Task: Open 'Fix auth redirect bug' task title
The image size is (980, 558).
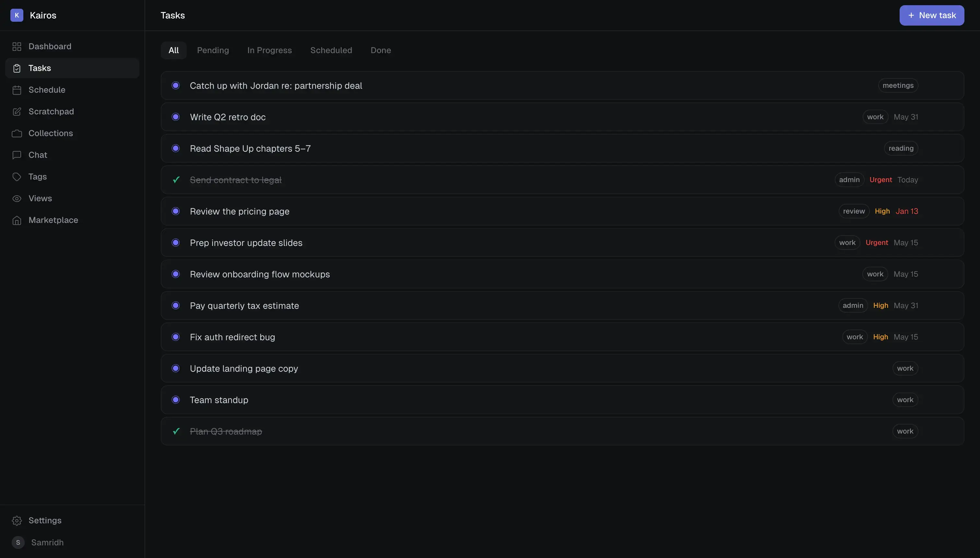Action: (232, 337)
